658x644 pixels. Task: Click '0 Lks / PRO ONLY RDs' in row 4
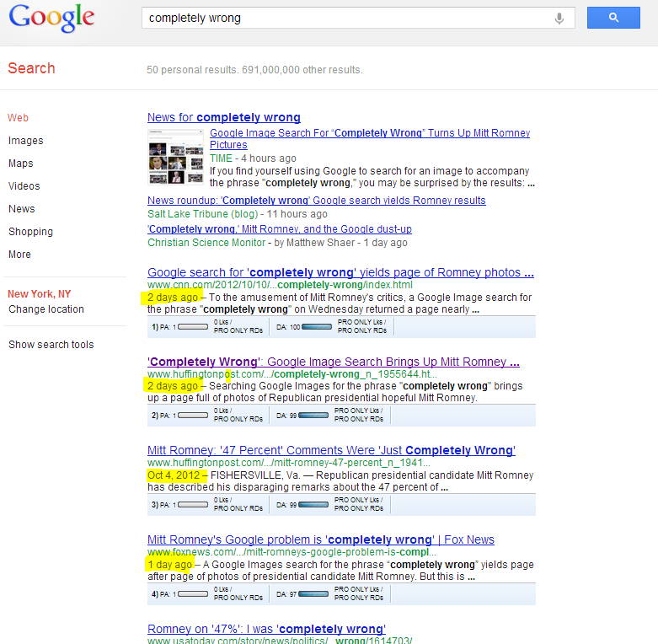(x=238, y=593)
